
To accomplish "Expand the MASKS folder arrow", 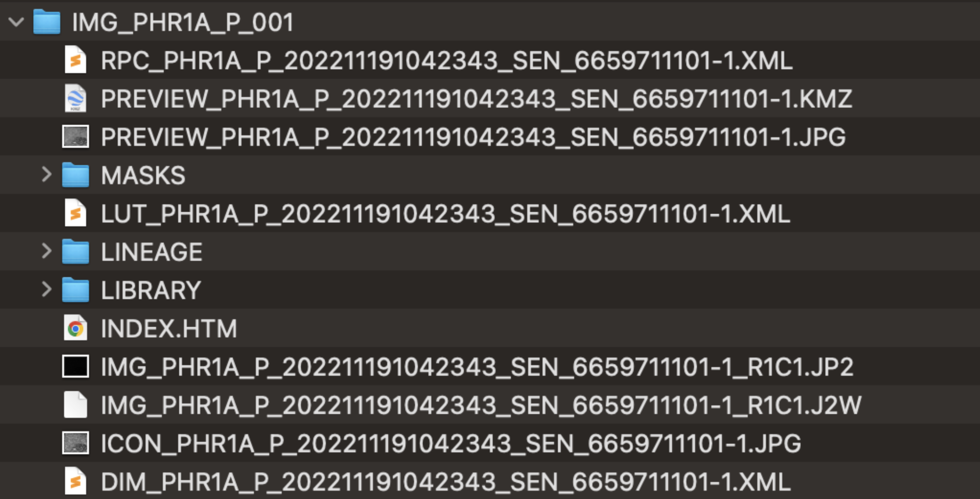I will (x=46, y=175).
